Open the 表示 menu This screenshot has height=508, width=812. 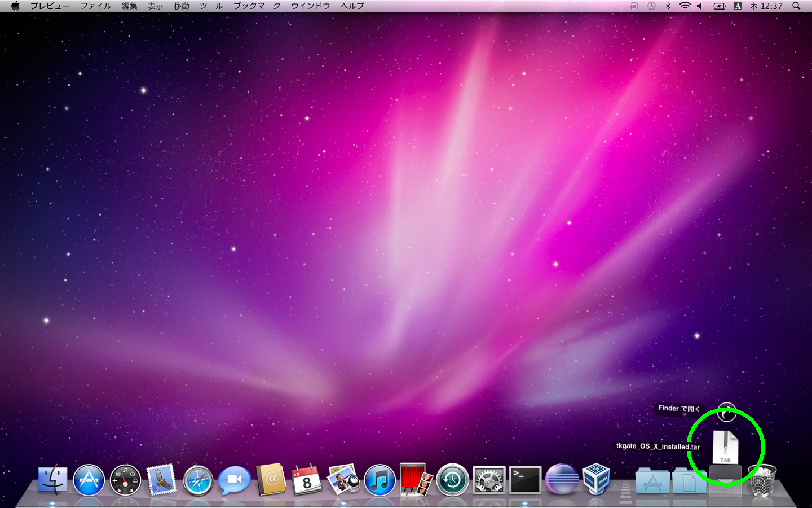(155, 6)
